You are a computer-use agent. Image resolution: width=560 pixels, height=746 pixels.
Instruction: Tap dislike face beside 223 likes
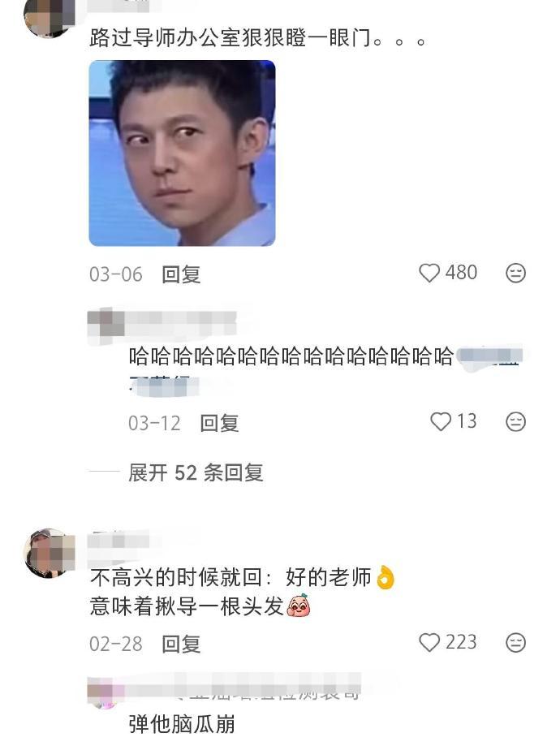[515, 642]
